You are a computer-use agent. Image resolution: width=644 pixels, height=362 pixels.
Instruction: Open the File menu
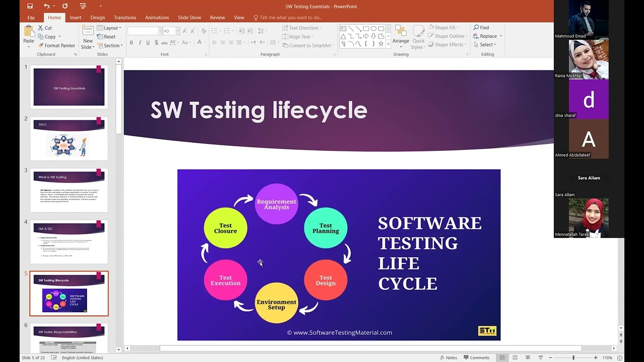pyautogui.click(x=31, y=18)
